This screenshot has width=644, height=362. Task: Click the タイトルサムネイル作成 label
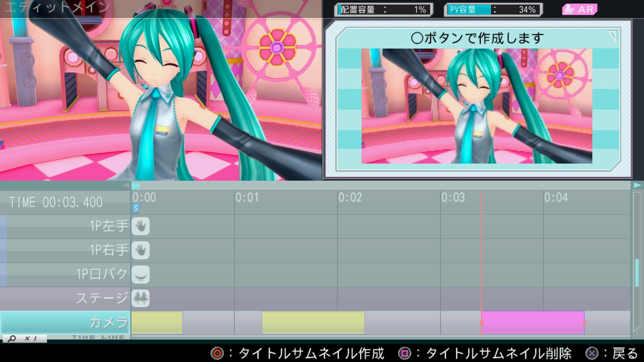tap(311, 353)
